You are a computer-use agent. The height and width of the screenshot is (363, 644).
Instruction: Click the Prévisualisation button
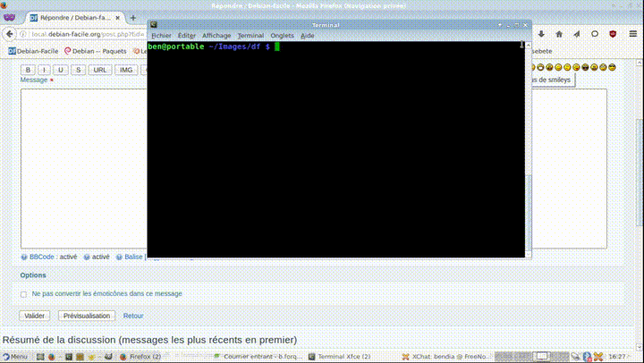point(87,316)
